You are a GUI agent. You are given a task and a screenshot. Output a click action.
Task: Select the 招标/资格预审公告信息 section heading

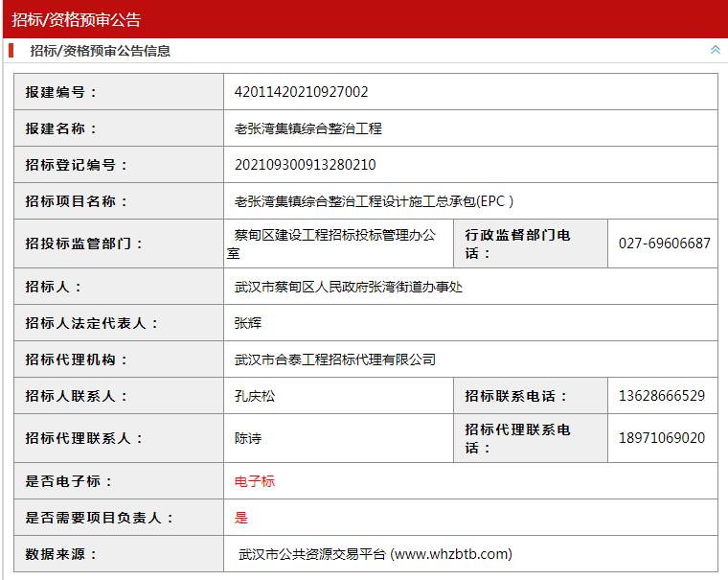click(x=100, y=51)
